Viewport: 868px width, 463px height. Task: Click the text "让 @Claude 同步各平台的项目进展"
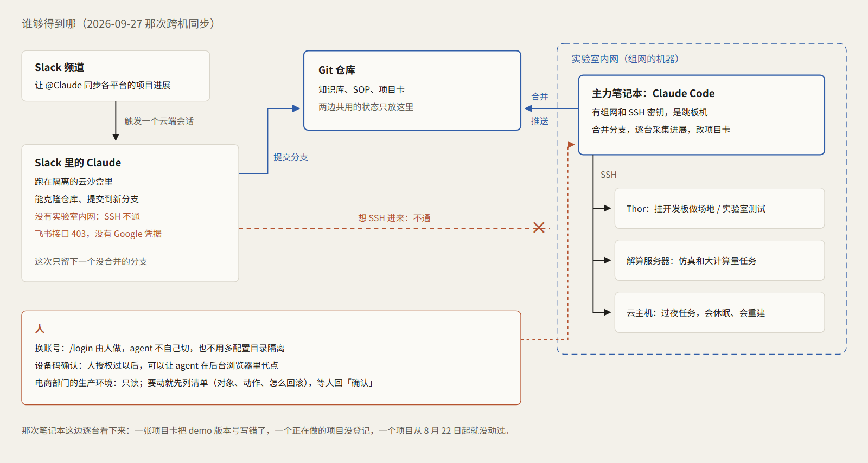tap(103, 85)
